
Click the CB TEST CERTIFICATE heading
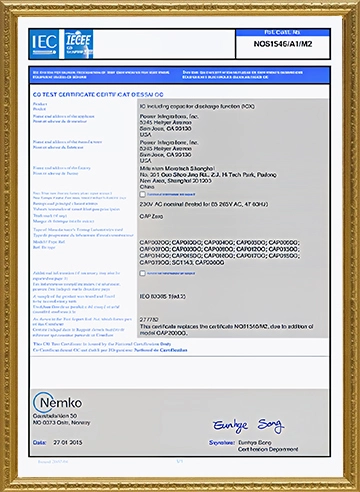(x=98, y=95)
